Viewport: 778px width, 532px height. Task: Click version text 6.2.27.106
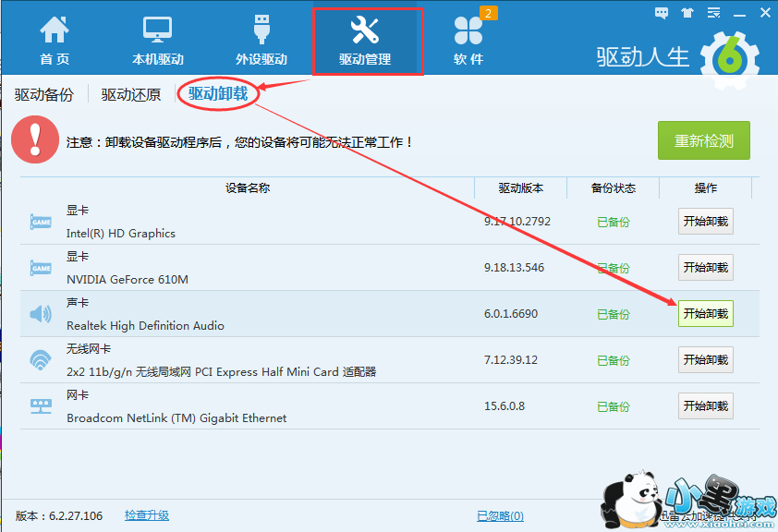click(x=76, y=516)
